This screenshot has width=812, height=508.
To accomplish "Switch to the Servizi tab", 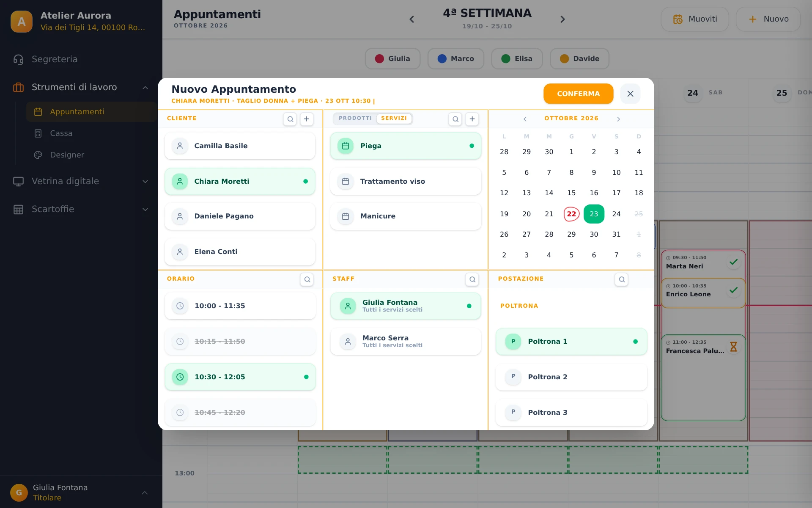I will [x=394, y=118].
